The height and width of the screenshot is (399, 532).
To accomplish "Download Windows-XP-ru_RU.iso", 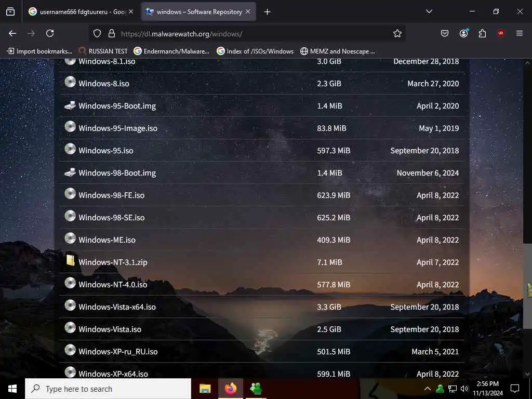I will point(118,352).
